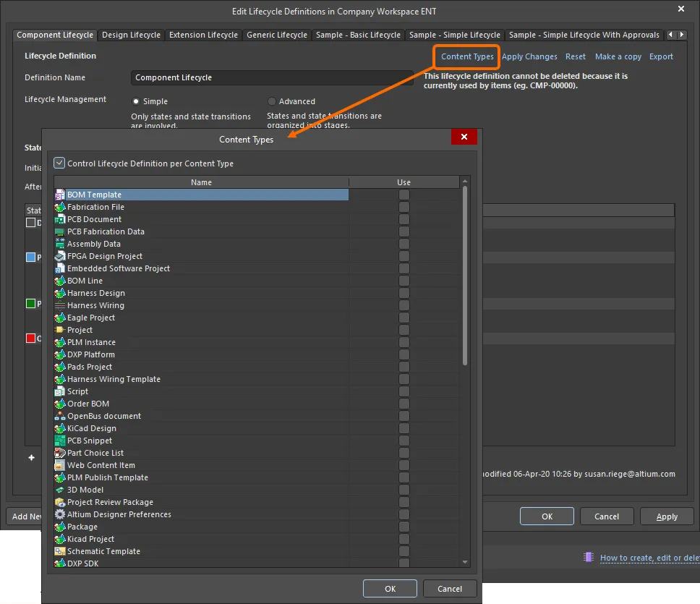Check the Use box for Fabrication File
Viewport: 700px width, 604px height.
click(x=404, y=207)
